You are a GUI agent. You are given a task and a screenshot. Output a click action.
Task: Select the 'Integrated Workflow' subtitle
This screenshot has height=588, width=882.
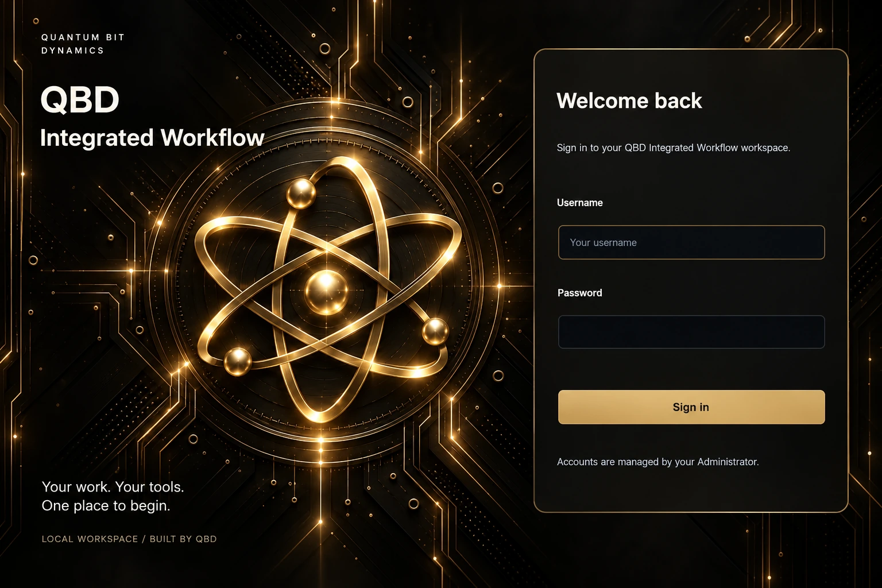pos(152,138)
